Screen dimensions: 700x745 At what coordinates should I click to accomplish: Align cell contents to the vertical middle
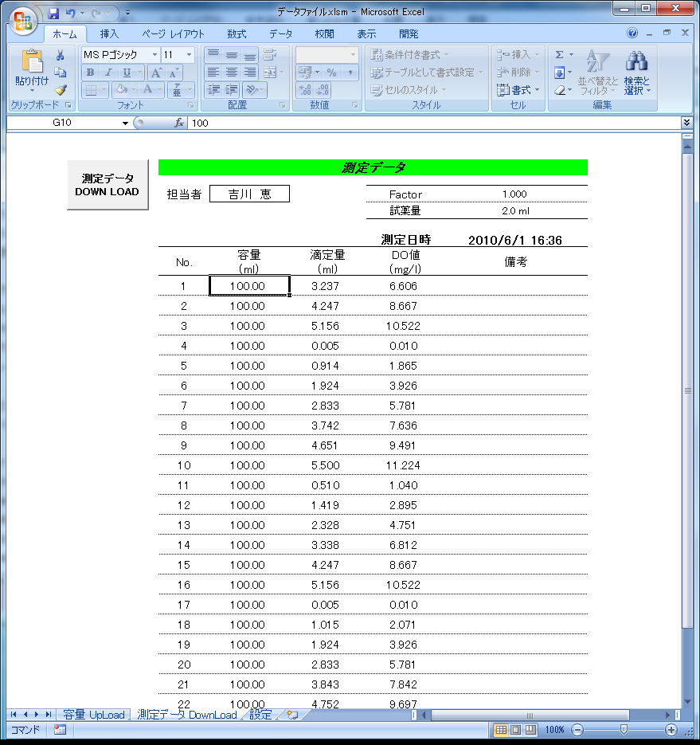[231, 55]
